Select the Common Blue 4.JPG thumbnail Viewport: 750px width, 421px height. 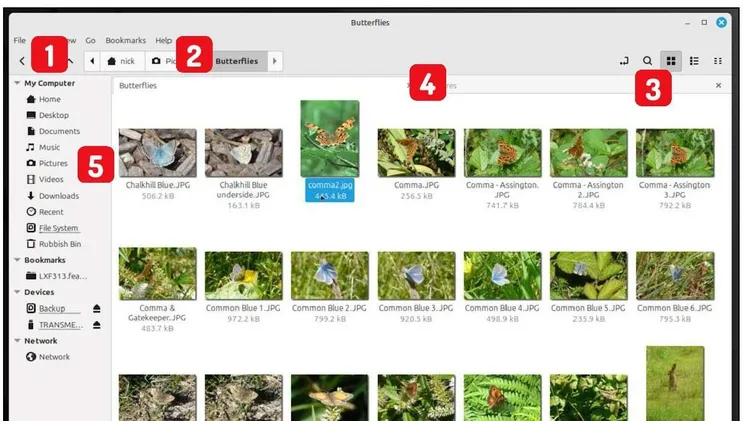502,276
